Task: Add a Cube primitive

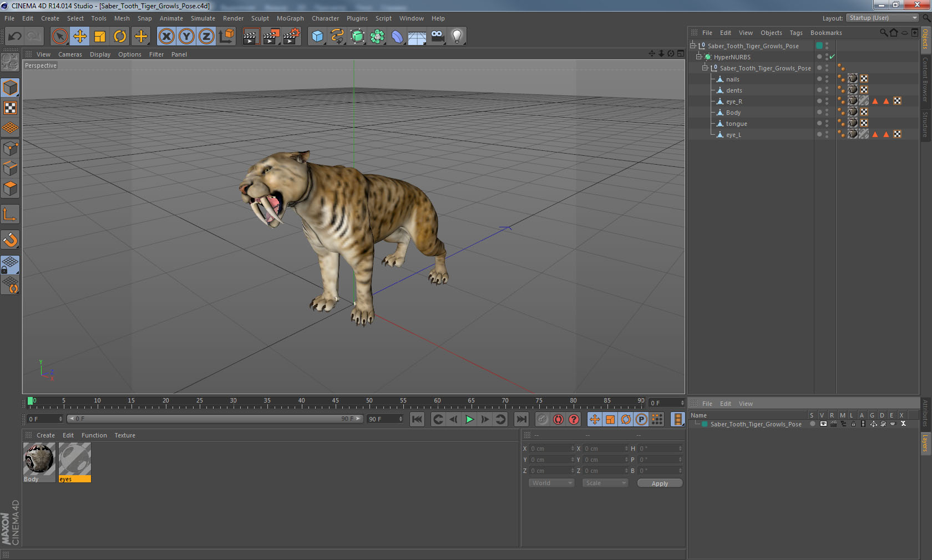Action: point(317,37)
